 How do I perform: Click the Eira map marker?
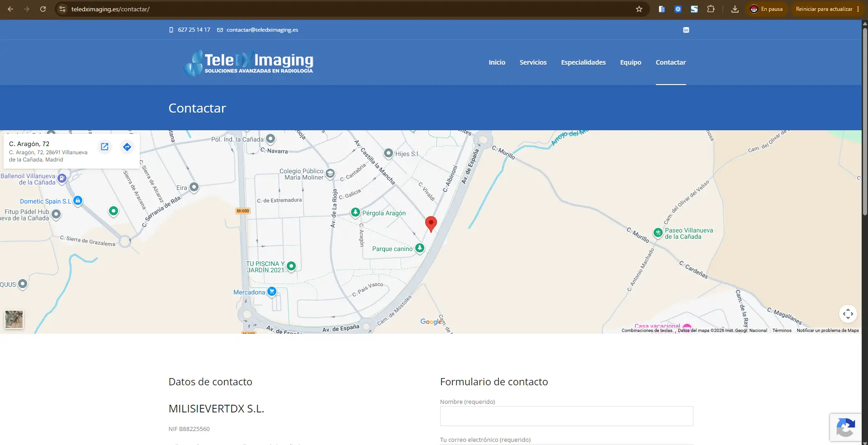194,187
